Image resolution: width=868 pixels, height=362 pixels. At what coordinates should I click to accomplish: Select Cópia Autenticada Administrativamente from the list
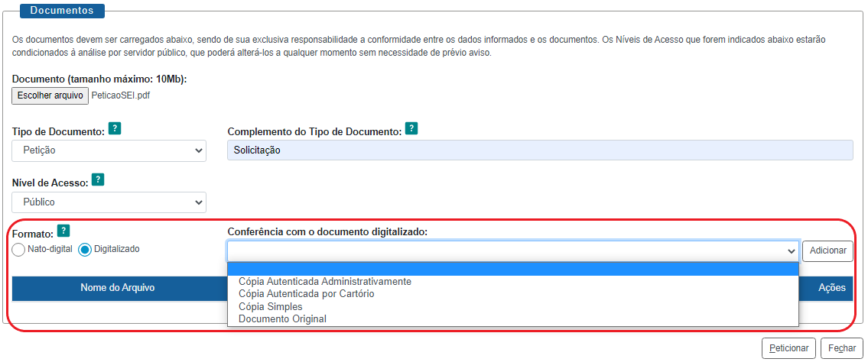tap(325, 281)
